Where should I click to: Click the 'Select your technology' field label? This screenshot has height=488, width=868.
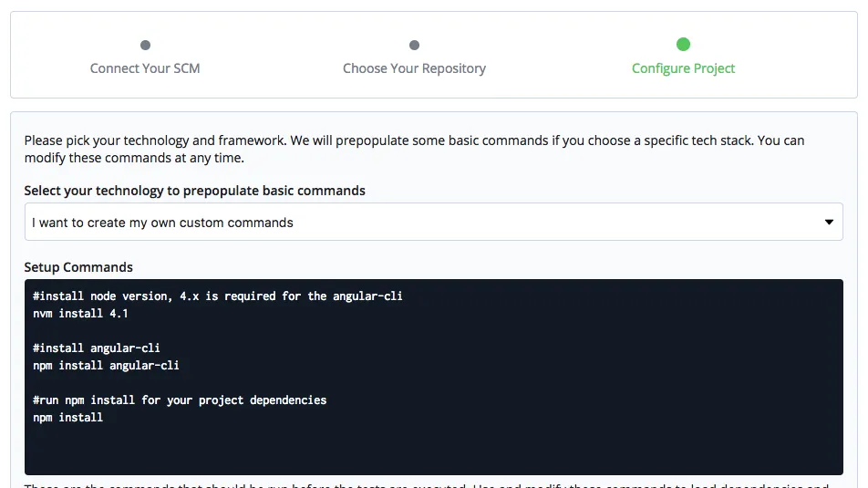[194, 191]
